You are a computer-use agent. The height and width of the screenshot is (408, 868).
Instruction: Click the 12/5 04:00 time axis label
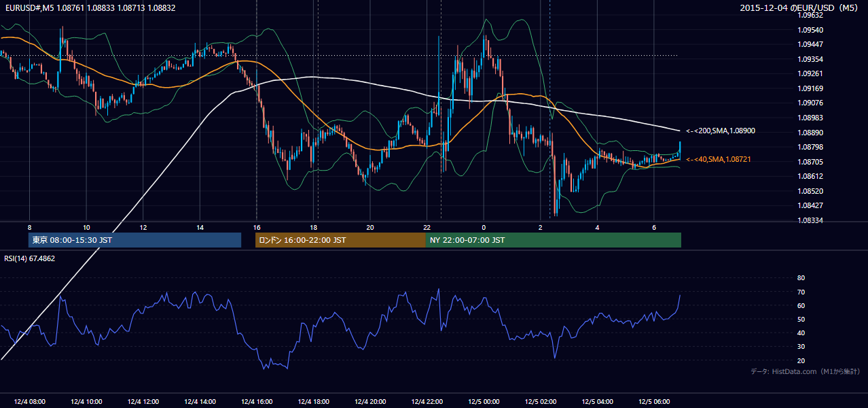pyautogui.click(x=597, y=402)
